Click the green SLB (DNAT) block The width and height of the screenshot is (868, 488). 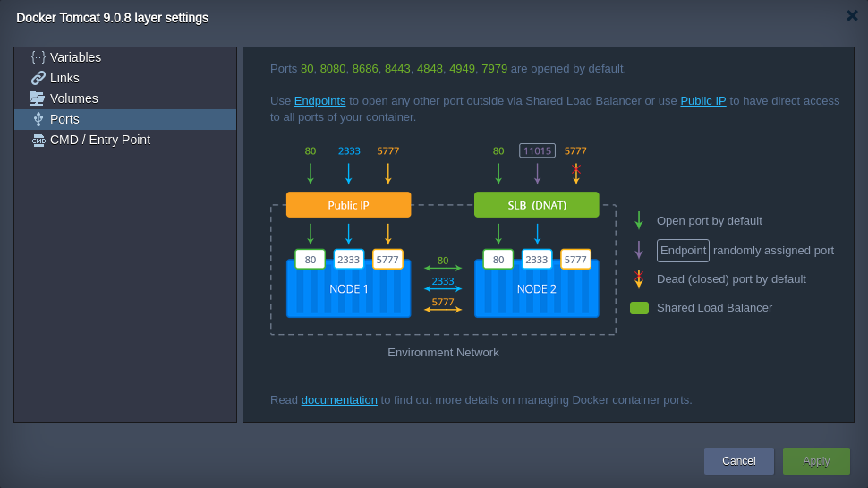536,205
